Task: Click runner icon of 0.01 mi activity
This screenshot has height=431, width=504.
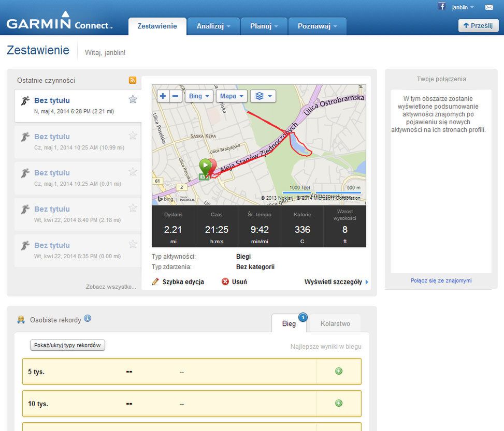Action: 25,173
